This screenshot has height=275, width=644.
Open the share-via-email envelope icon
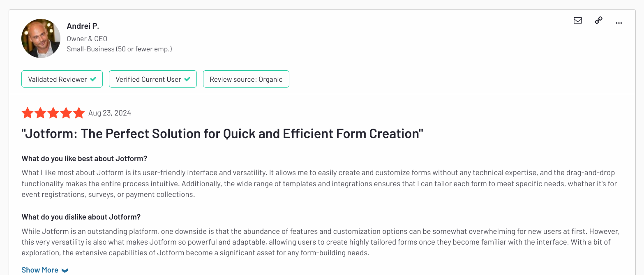[578, 20]
